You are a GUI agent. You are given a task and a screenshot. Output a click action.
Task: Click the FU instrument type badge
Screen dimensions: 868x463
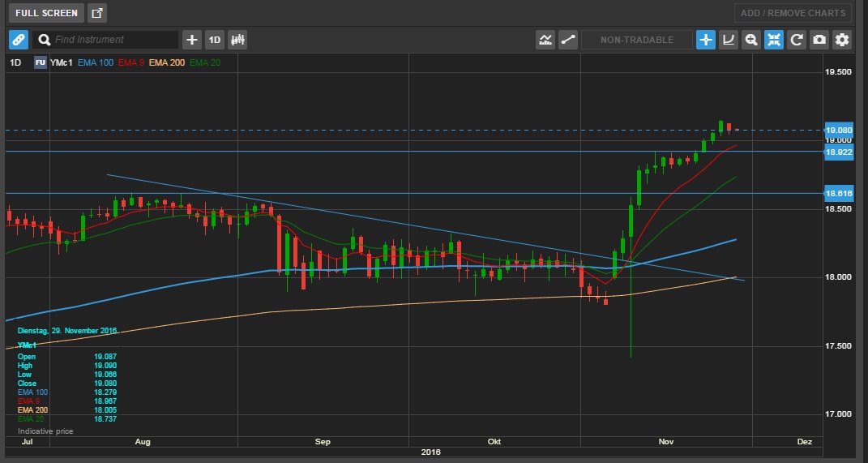coord(41,62)
